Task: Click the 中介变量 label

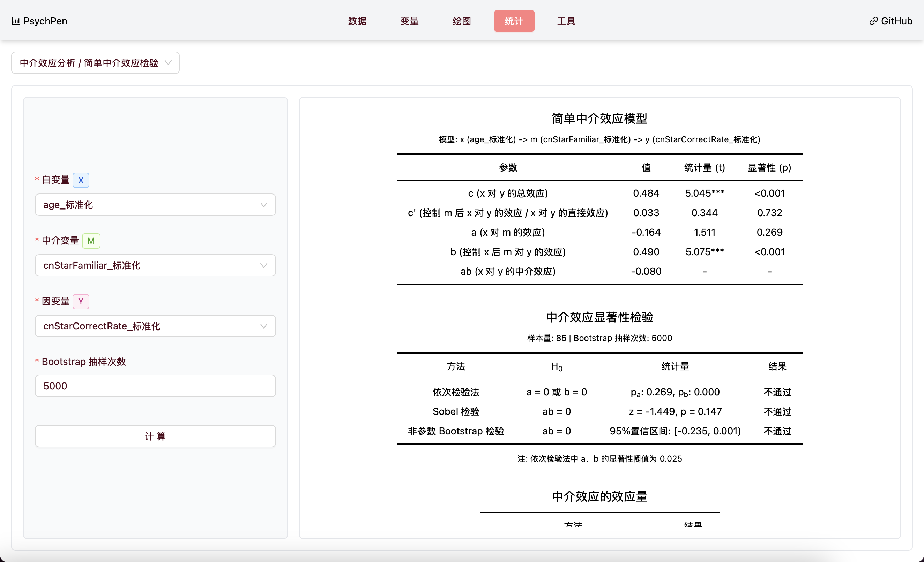Action: click(x=60, y=241)
